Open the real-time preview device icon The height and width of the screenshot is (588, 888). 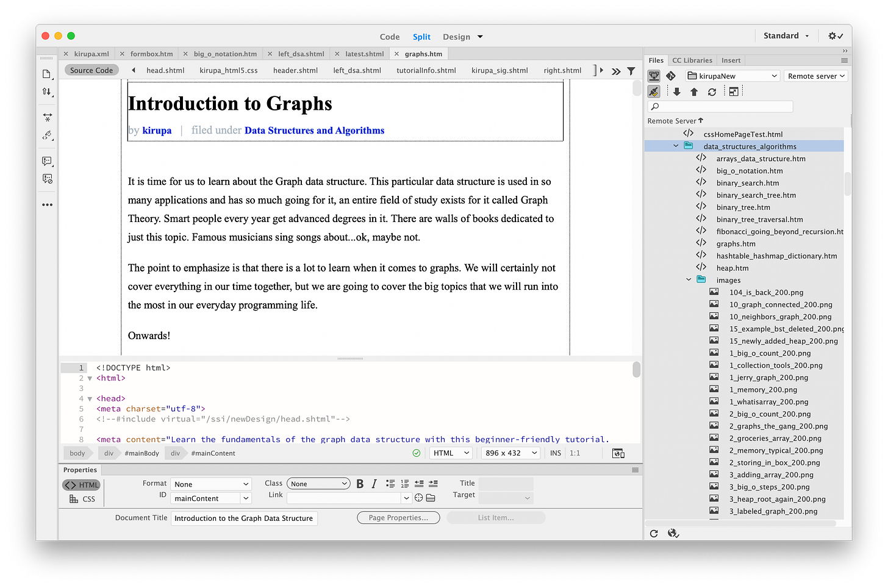pos(618,453)
